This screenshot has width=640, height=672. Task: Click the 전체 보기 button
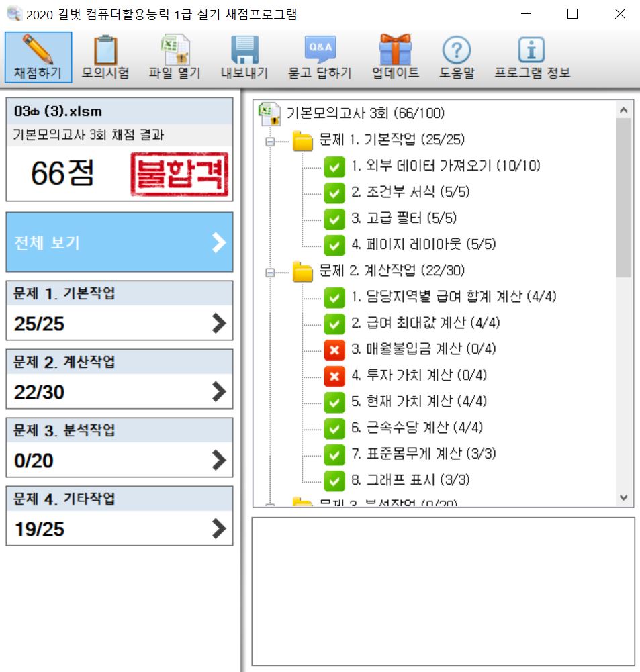pos(120,242)
